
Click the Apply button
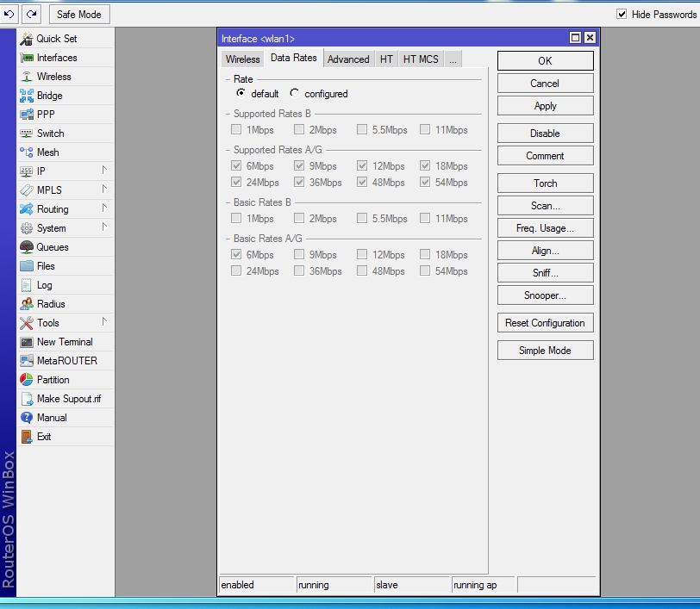(x=545, y=106)
